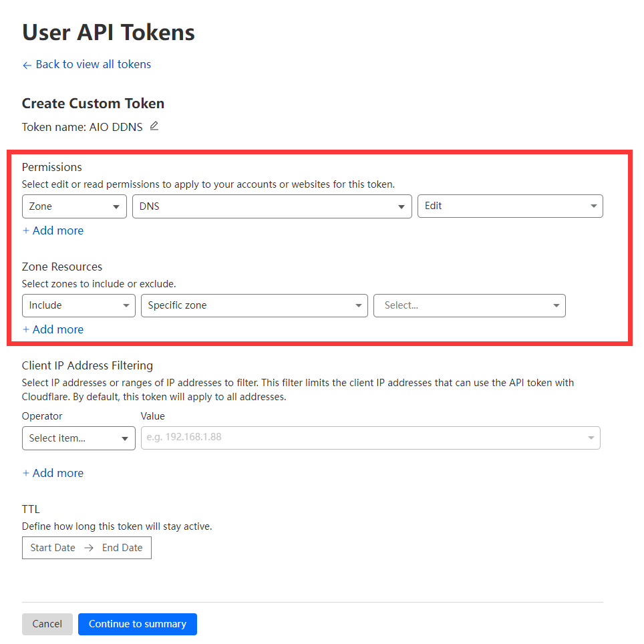
Task: Add more under Client IP Address Filtering
Action: pos(53,473)
